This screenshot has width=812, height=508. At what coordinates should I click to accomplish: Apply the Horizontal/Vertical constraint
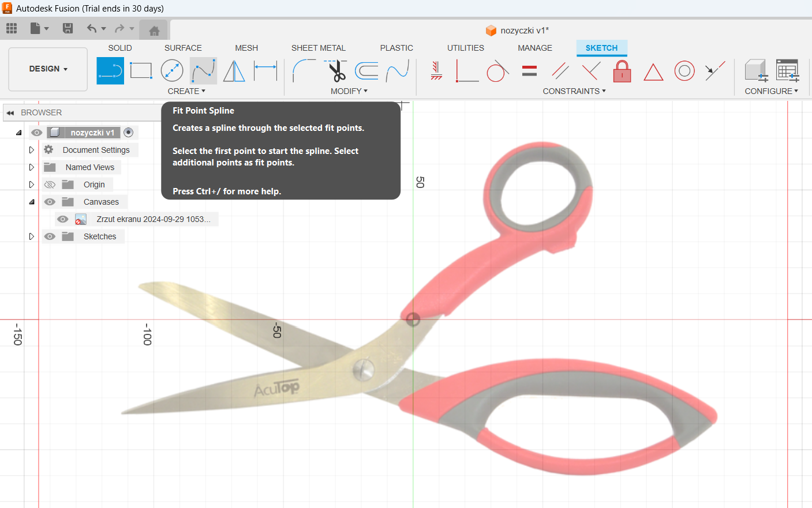tap(436, 71)
